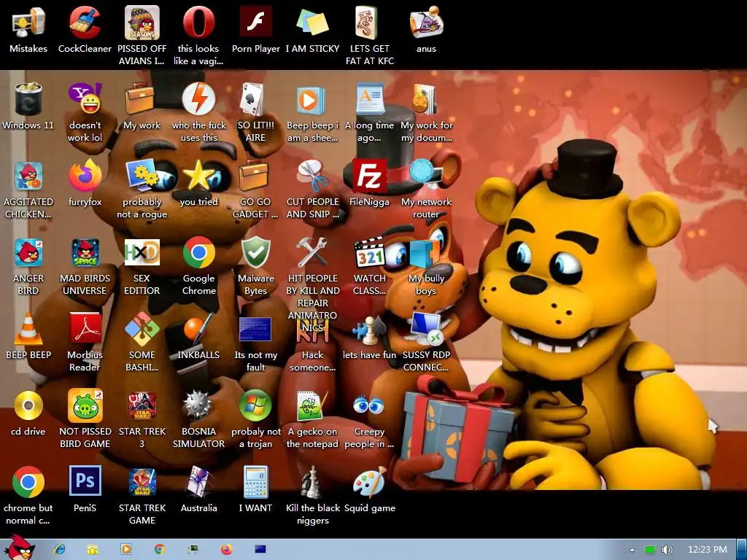747x560 pixels.
Task: Click the Angry Birds Start button in taskbar
Action: click(18, 548)
